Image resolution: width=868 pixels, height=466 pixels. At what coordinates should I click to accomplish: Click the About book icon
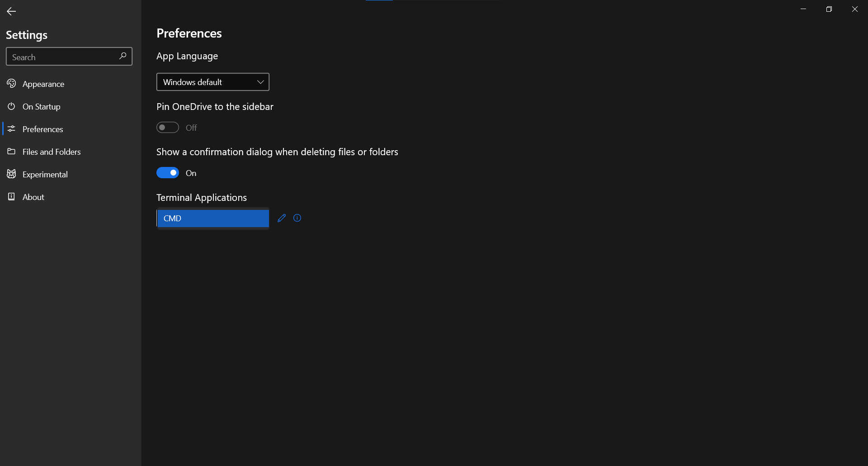(11, 197)
